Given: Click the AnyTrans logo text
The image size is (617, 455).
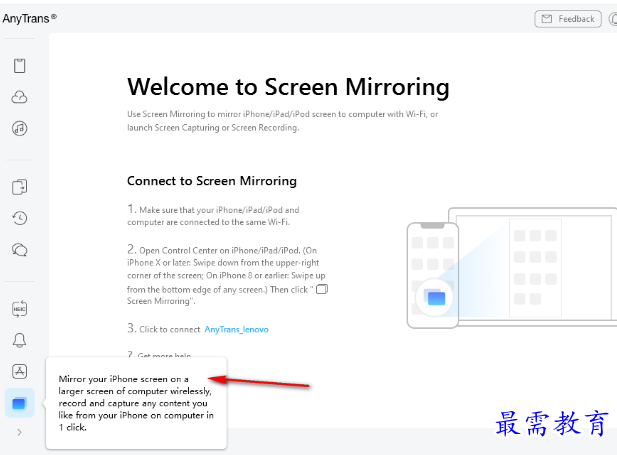Looking at the screenshot, I should pyautogui.click(x=30, y=18).
